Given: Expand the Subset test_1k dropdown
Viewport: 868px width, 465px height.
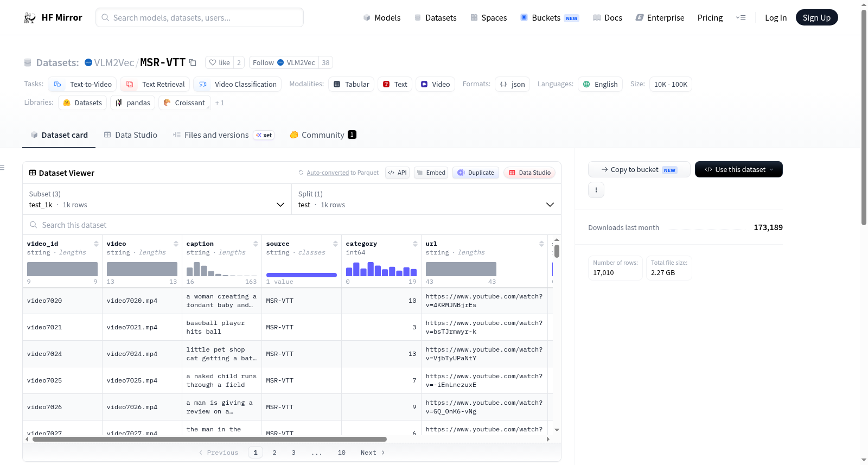Looking at the screenshot, I should click(157, 199).
